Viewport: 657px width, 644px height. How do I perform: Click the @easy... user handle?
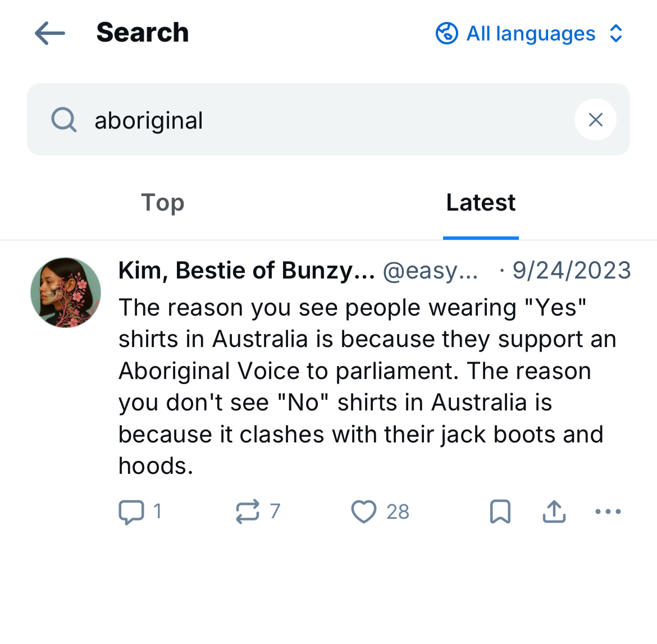click(430, 271)
